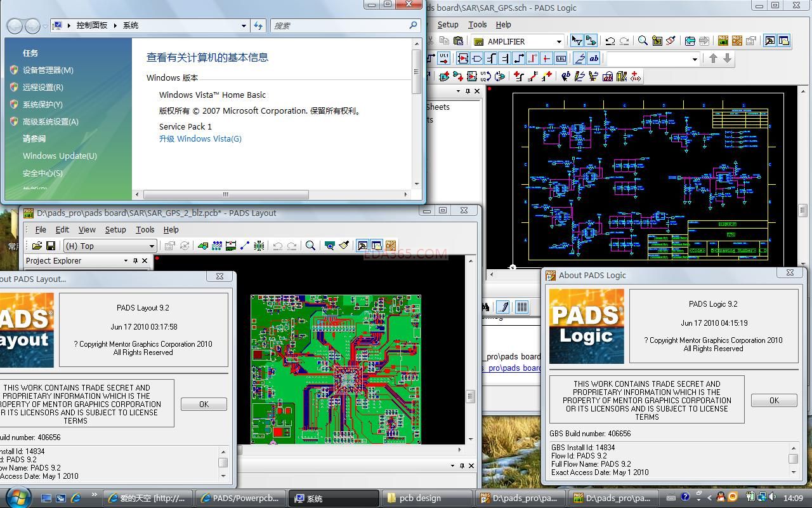Open 设备管理器(M) Device Manager link

[48, 70]
